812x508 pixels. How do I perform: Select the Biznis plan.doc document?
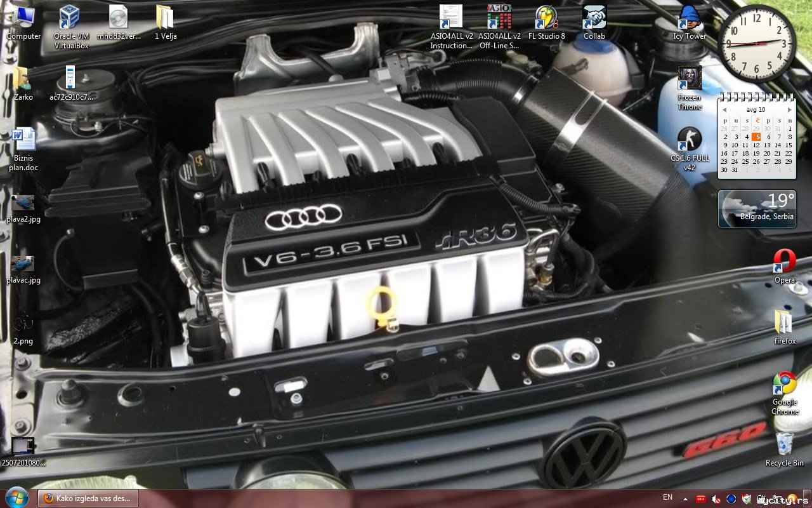tap(23, 149)
